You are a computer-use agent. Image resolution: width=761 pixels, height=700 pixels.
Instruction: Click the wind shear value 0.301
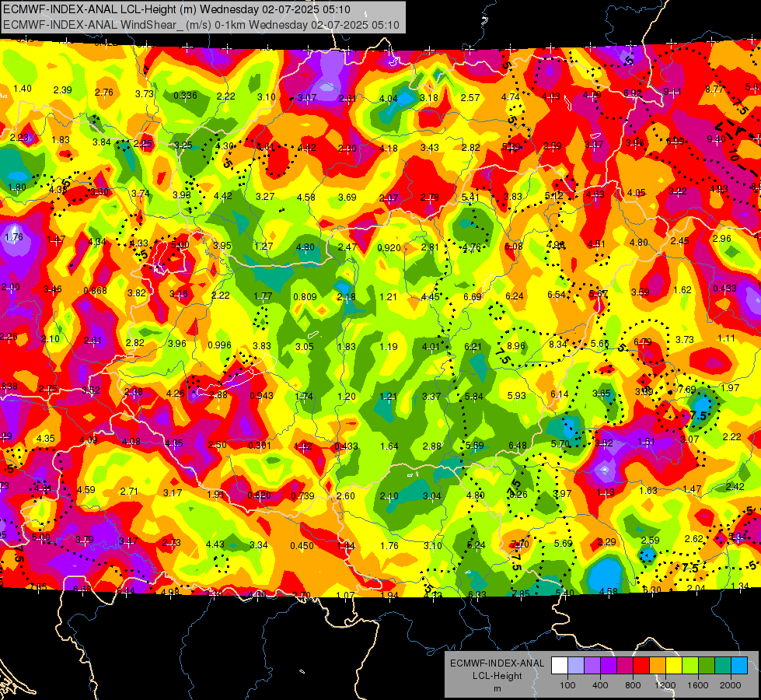[260, 446]
